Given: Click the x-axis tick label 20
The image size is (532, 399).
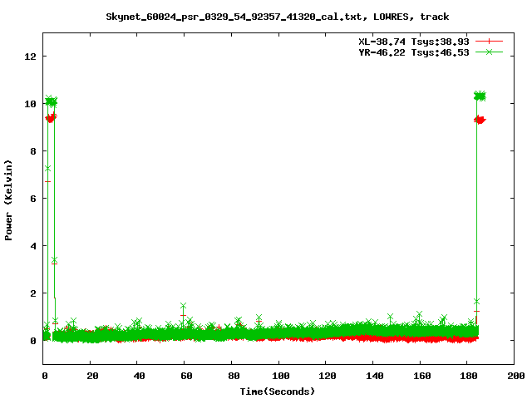Looking at the screenshot, I should (x=92, y=376).
